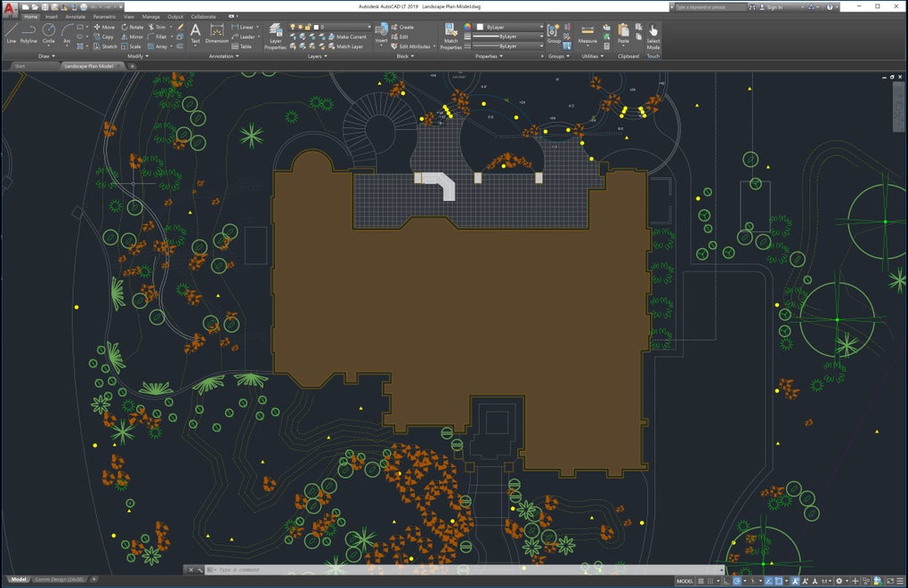This screenshot has height=588, width=908.
Task: Insert a Table from Annotation panel
Action: pos(241,46)
